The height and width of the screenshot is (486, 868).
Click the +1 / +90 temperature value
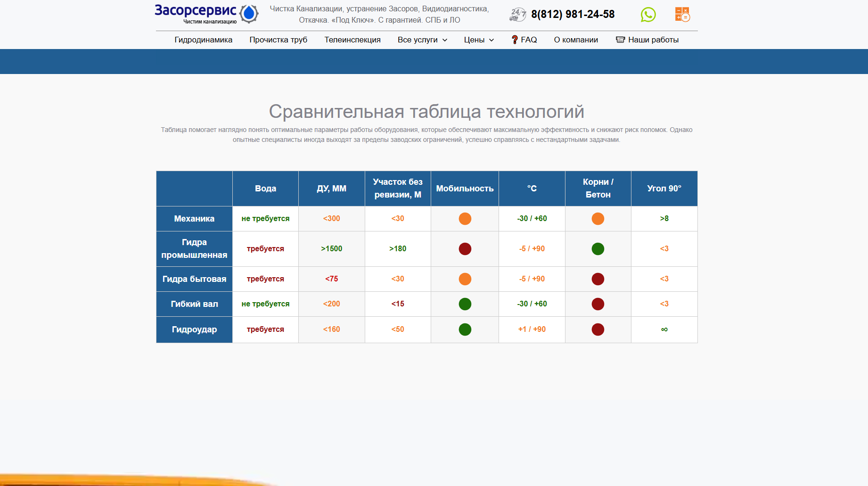point(532,329)
